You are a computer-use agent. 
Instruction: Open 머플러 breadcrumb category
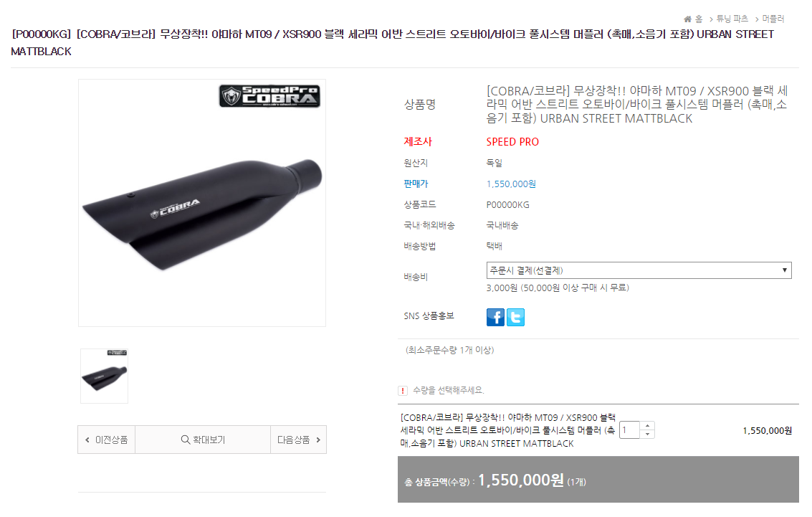point(773,19)
